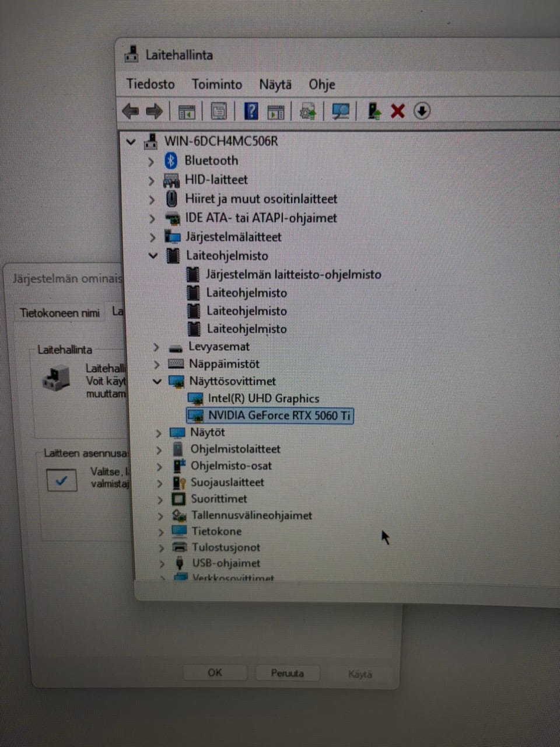Click the USB-ohjaimet plug icon
This screenshot has height=747, width=560.
click(180, 563)
